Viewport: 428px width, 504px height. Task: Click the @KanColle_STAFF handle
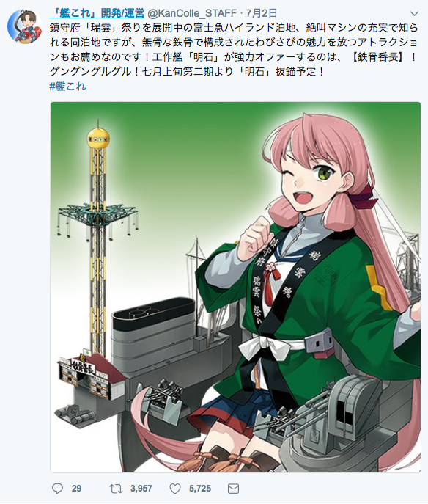pyautogui.click(x=192, y=13)
